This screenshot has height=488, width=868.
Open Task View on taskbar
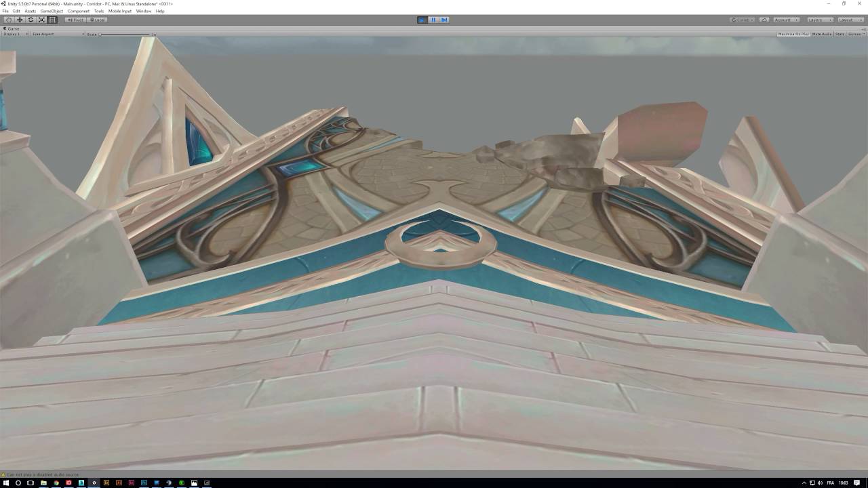click(x=31, y=483)
